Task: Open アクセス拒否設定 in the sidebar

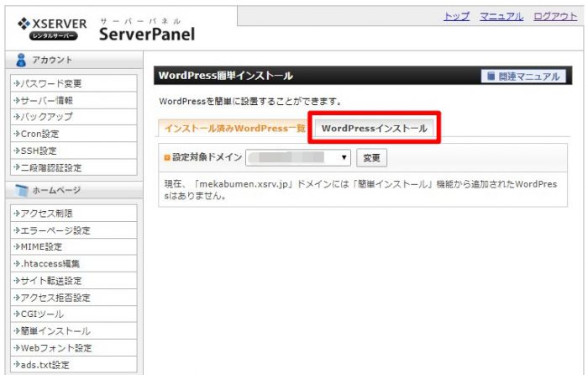Action: pos(74,298)
